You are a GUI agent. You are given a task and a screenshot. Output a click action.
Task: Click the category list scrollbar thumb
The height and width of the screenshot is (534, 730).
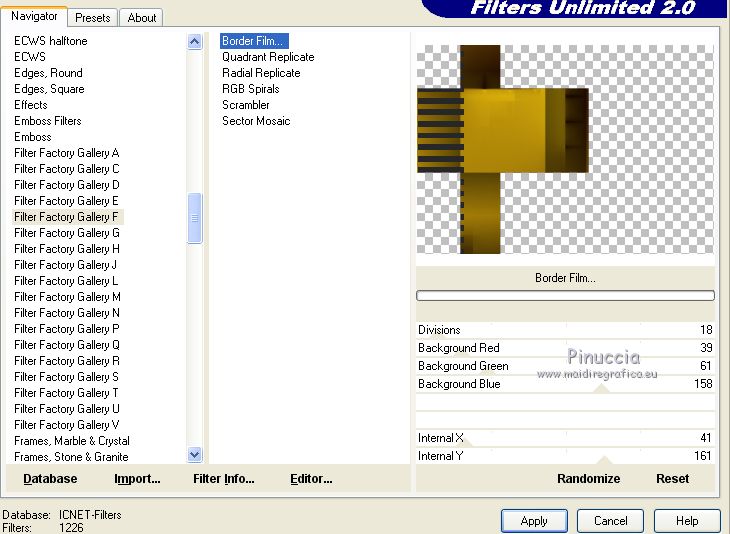[x=195, y=218]
